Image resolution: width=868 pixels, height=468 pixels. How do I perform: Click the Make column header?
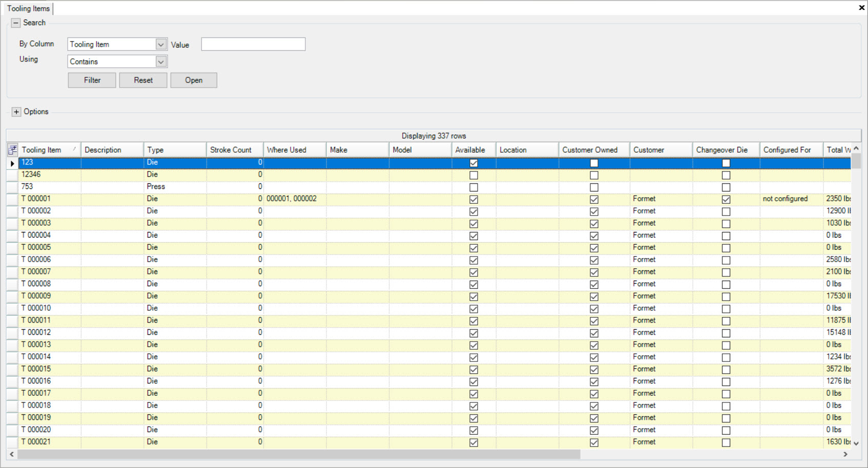pos(358,150)
